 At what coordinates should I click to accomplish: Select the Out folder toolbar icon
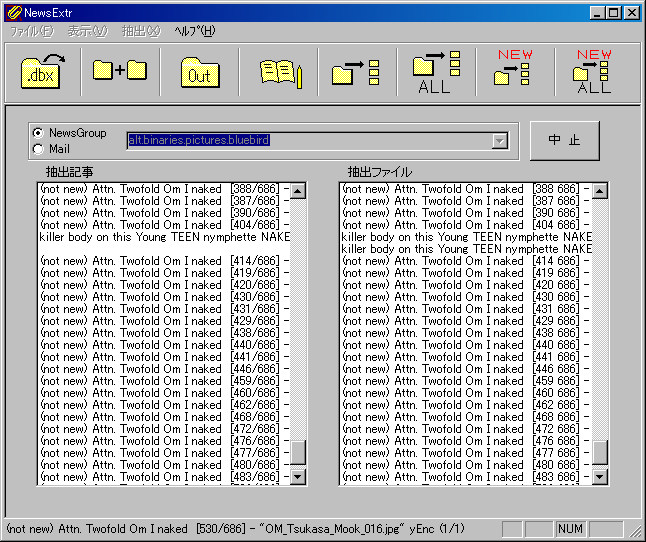[200, 72]
